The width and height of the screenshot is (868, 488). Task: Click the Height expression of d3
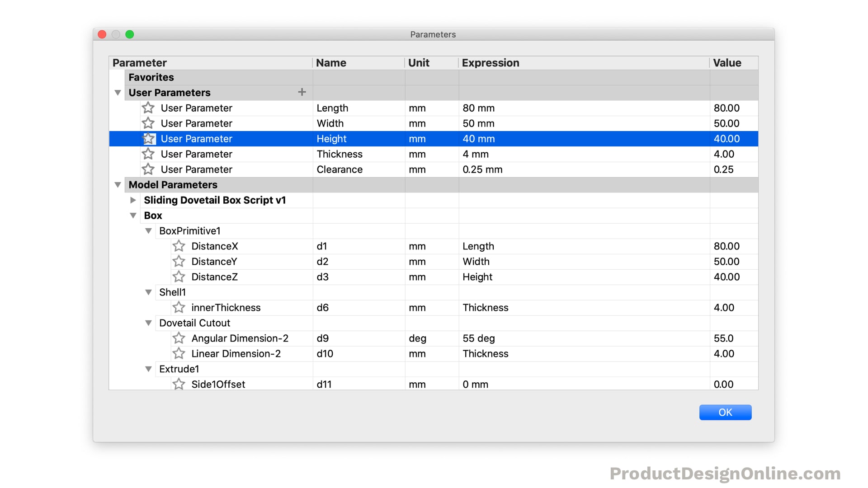pyautogui.click(x=584, y=277)
